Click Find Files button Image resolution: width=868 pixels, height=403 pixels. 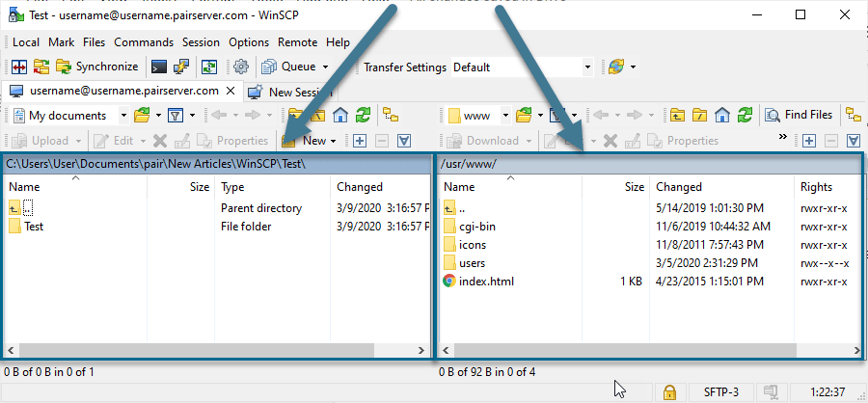[x=799, y=116]
